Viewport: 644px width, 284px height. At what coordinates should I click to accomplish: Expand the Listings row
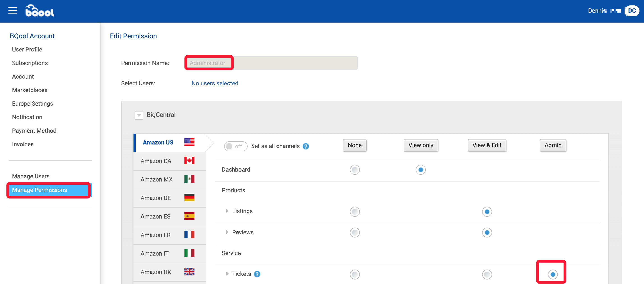point(227,211)
